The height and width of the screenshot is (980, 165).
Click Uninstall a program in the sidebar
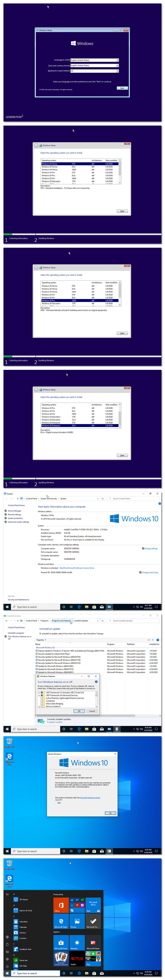click(x=16, y=633)
